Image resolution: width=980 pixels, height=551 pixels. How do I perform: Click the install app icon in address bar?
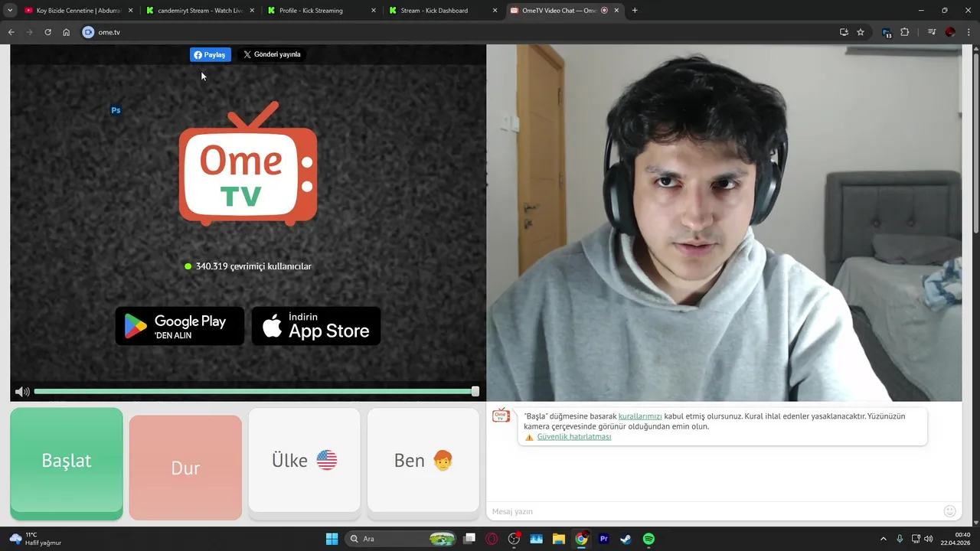click(844, 32)
